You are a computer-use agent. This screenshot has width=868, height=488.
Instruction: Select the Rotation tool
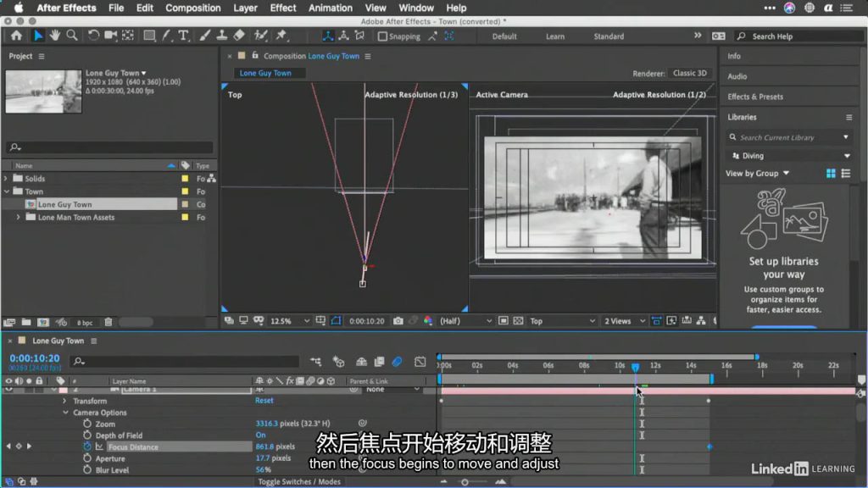point(93,36)
